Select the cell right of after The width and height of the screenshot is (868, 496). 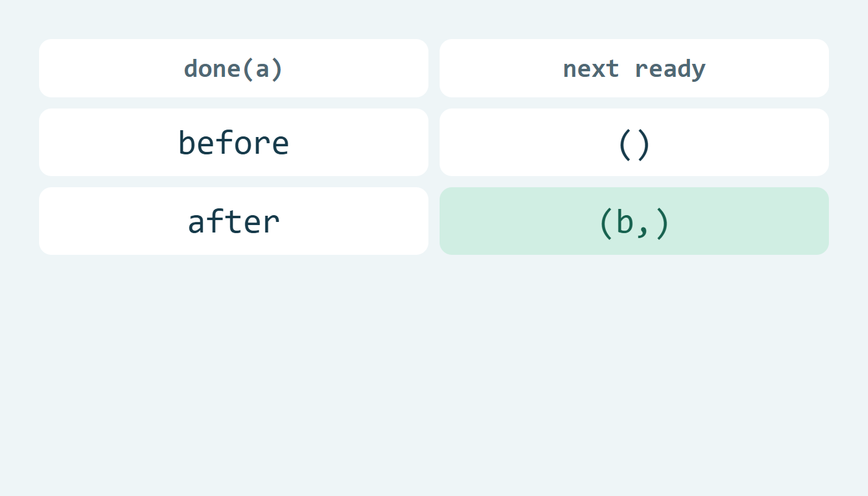634,221
